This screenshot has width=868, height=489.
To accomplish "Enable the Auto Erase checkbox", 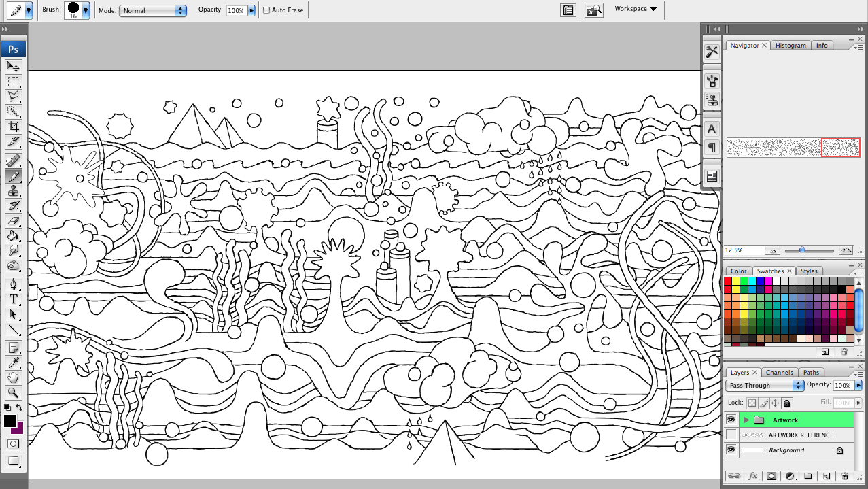I will (266, 10).
